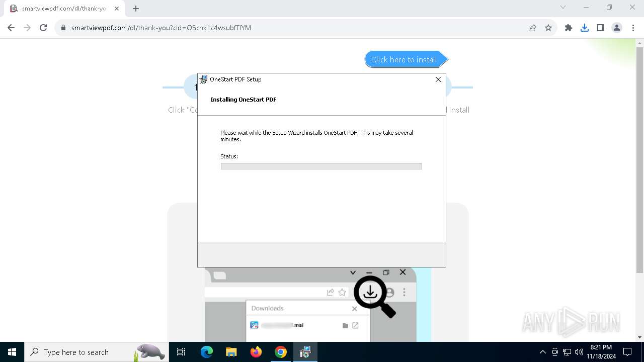
Task: Bookmark this tab with star icon
Action: pos(548,28)
